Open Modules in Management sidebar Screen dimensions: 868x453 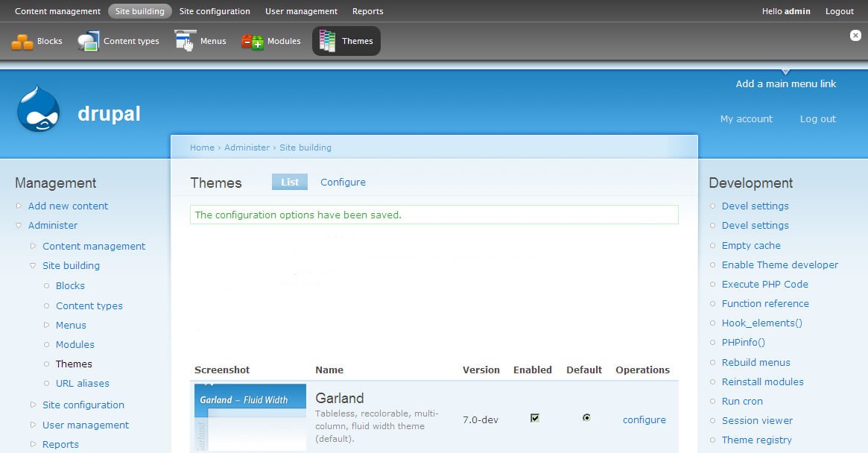(75, 344)
